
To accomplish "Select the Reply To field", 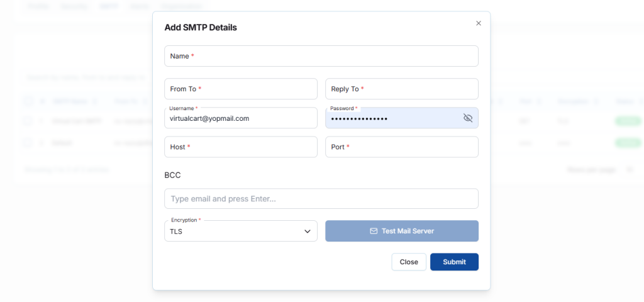I will (401, 89).
